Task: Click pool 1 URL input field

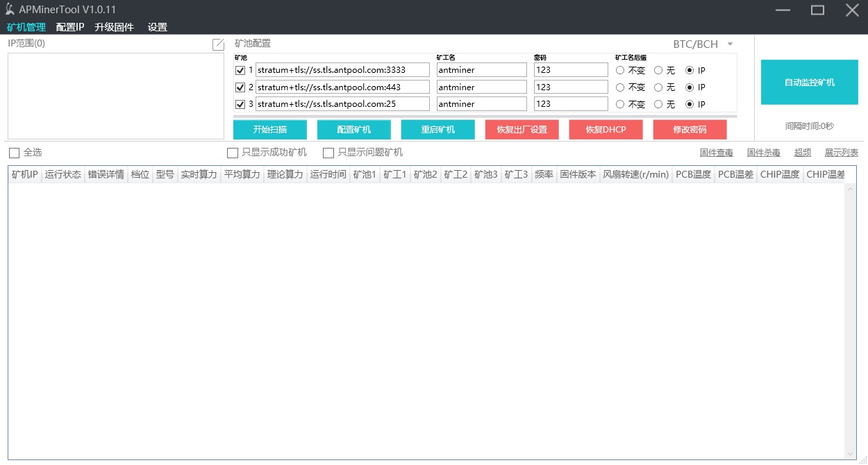Action: pos(343,70)
